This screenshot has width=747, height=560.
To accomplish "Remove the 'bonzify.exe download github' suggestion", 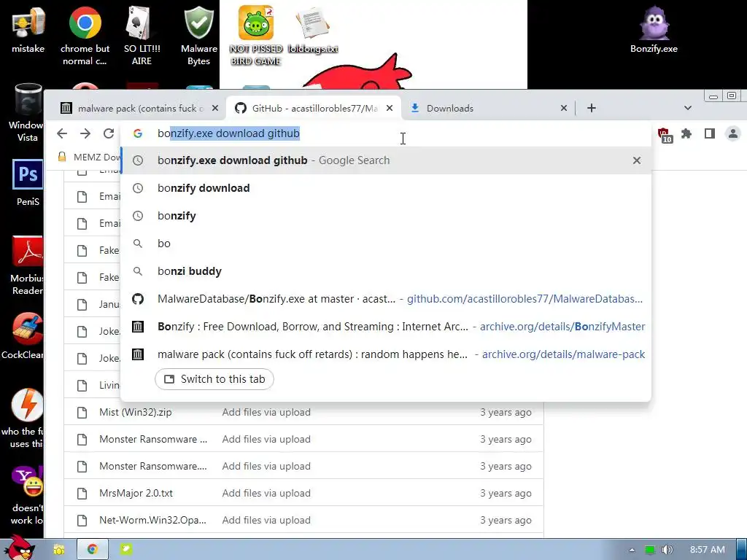I will pos(636,160).
